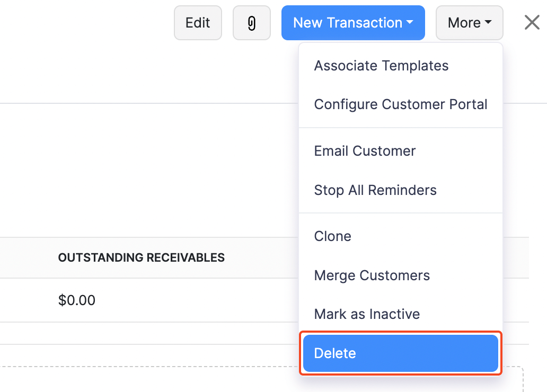The image size is (547, 392).
Task: Select Merge Customers option
Action: (x=372, y=275)
